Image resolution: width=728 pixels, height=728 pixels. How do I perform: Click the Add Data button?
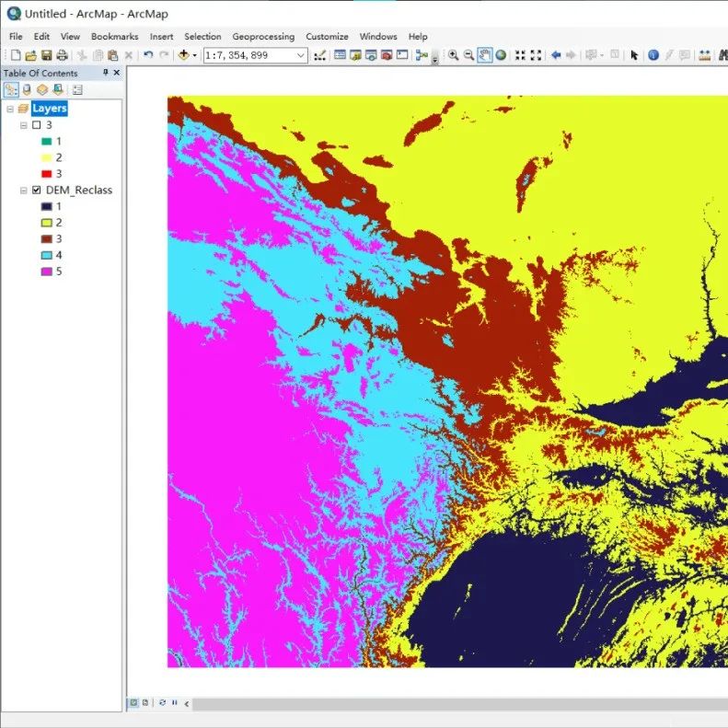click(x=184, y=55)
